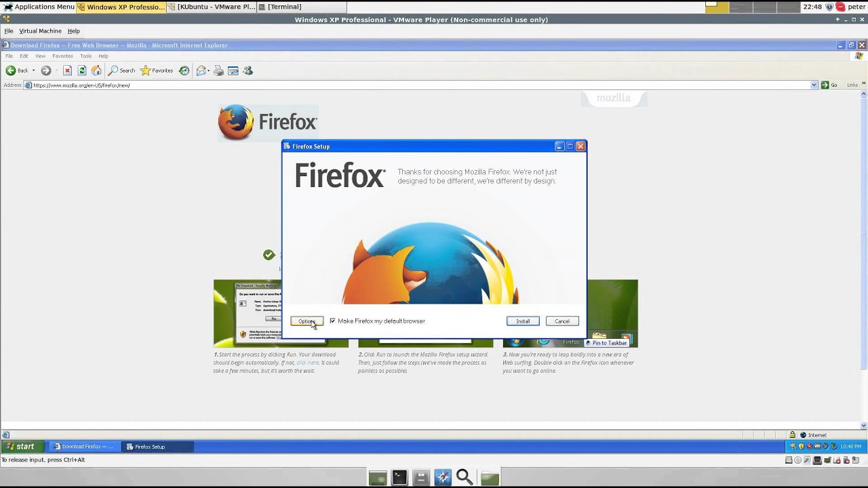
Task: Open VMware Player File menu
Action: (9, 31)
